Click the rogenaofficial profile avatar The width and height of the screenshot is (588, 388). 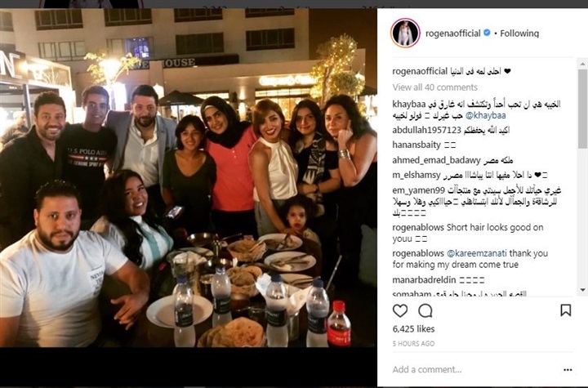(405, 33)
